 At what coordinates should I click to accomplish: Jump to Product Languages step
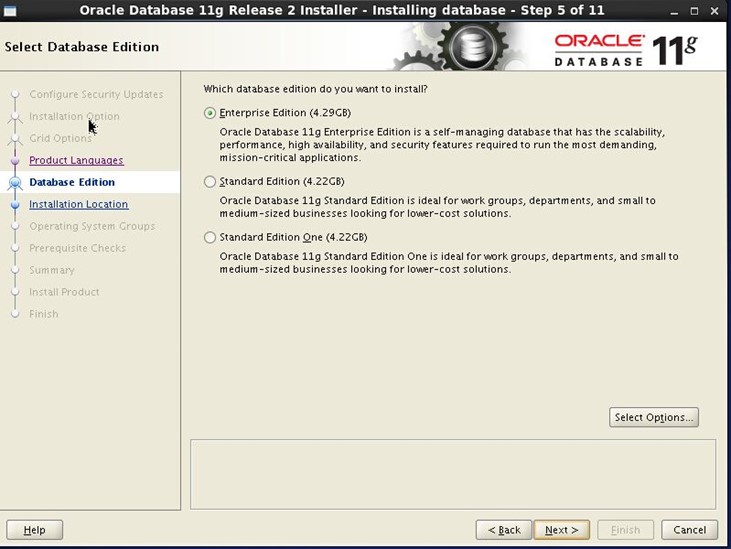pos(76,160)
